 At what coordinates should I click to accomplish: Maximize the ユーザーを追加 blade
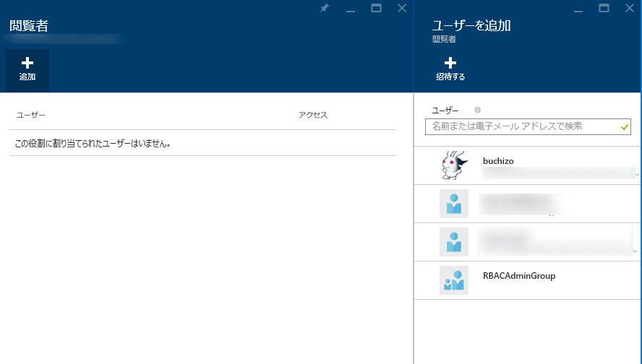tap(604, 8)
